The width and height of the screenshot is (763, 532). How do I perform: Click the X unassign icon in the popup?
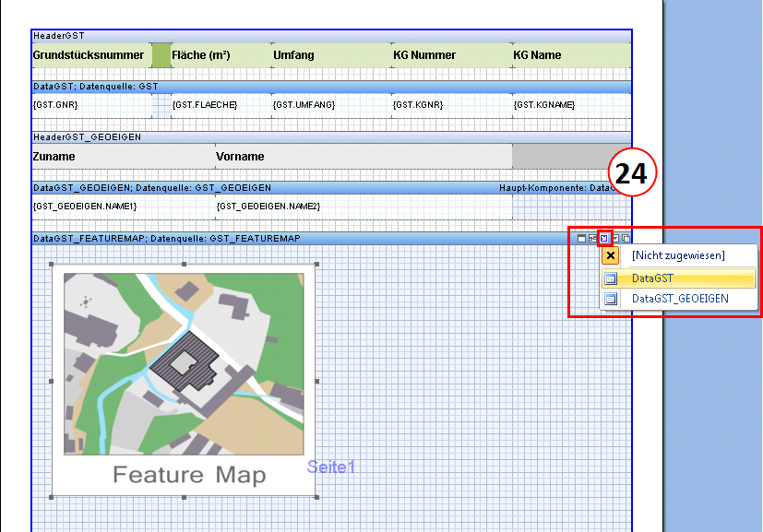pos(610,254)
